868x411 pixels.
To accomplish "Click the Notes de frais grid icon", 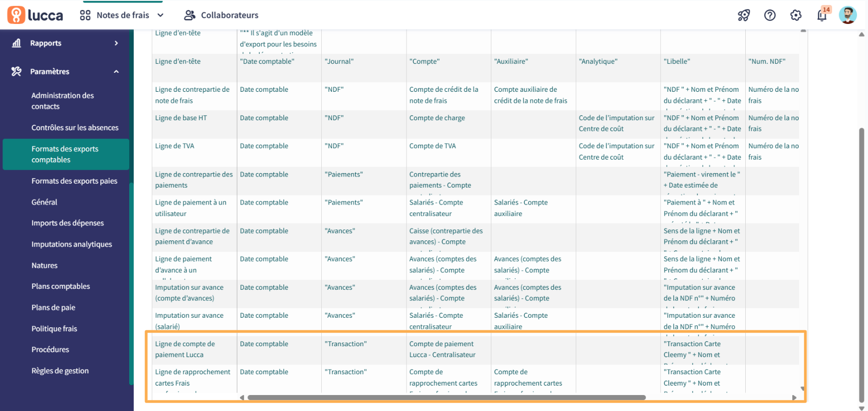I will pyautogui.click(x=85, y=15).
